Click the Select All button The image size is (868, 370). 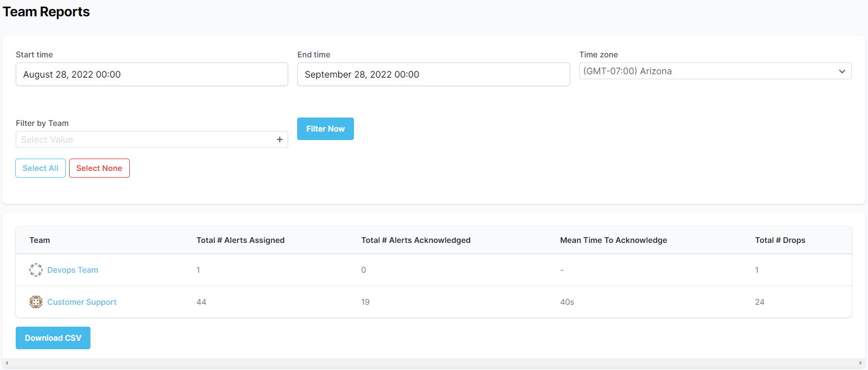[40, 168]
